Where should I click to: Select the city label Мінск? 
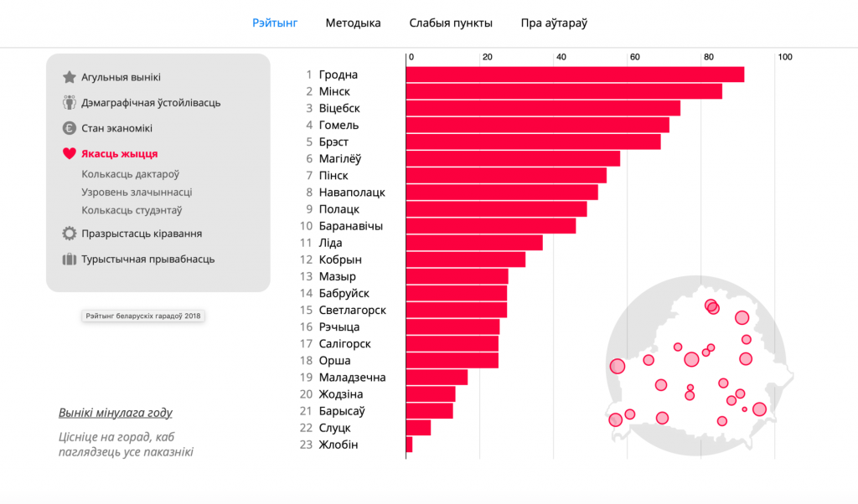coord(334,91)
